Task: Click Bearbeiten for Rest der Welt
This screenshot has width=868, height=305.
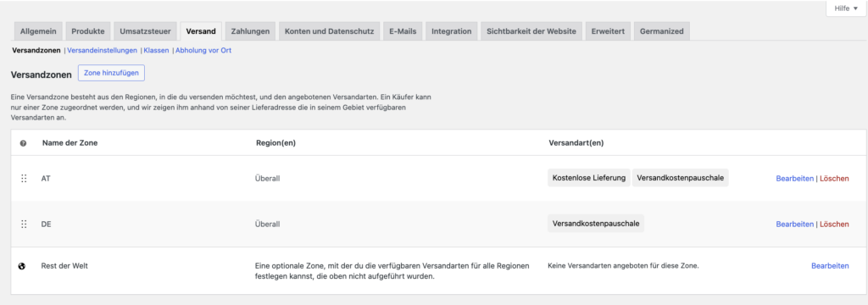Action: [x=830, y=266]
